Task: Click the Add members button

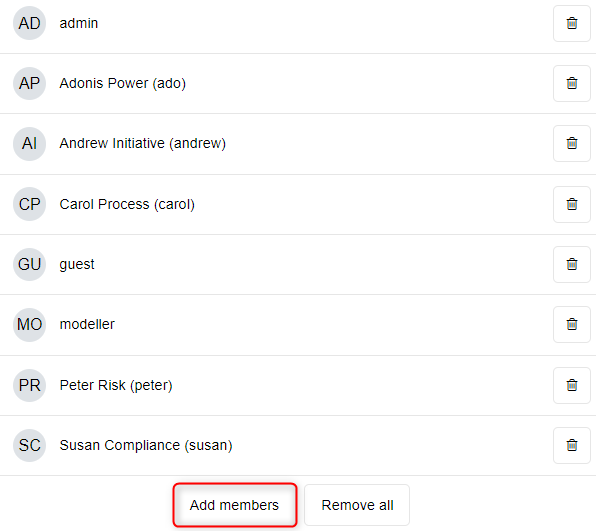Action: (x=235, y=505)
